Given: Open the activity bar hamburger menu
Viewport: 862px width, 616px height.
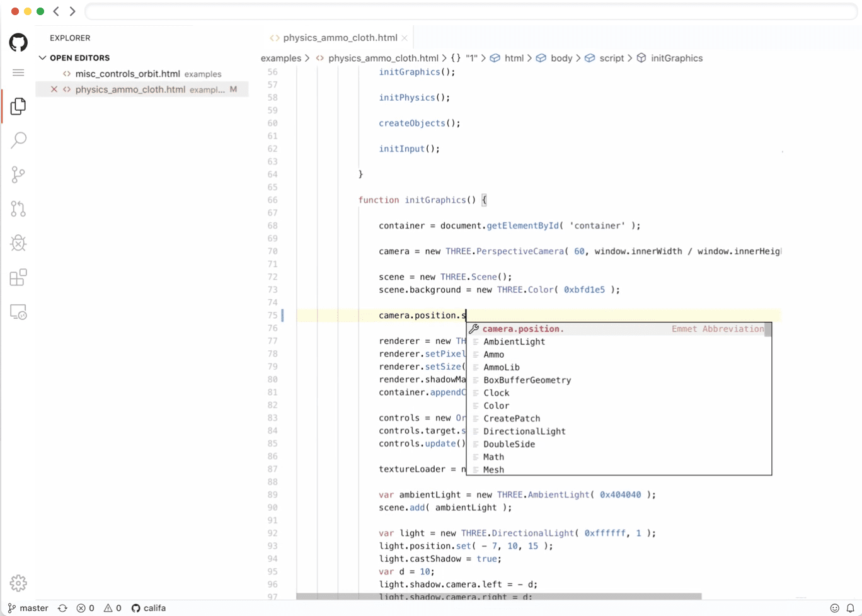Looking at the screenshot, I should click(x=18, y=72).
